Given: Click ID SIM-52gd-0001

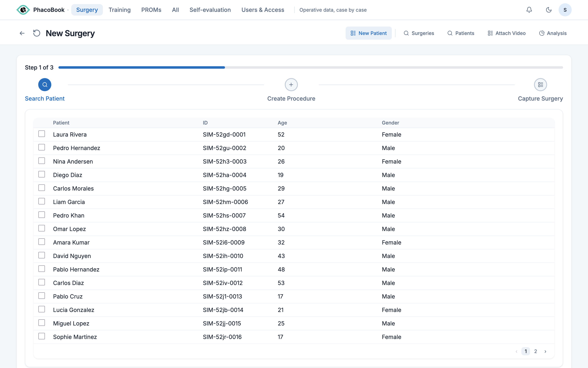Looking at the screenshot, I should coord(224,135).
